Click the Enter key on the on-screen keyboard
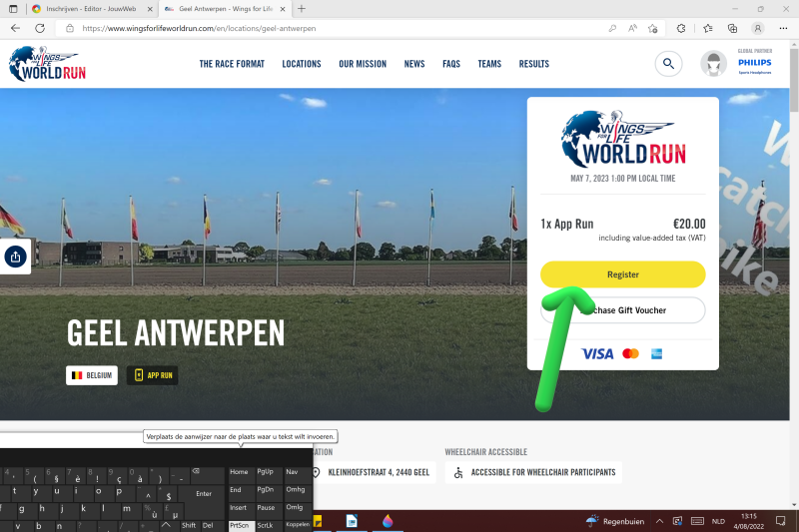The width and height of the screenshot is (799, 532). click(204, 493)
